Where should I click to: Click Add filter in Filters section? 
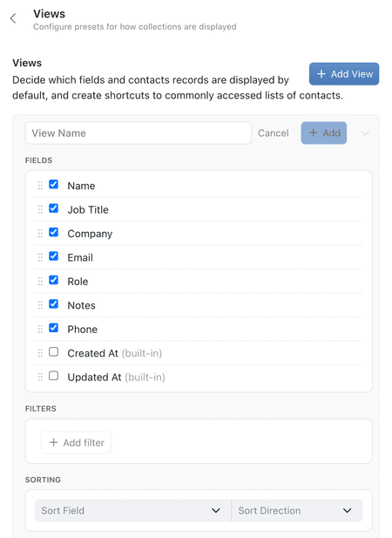point(76,443)
